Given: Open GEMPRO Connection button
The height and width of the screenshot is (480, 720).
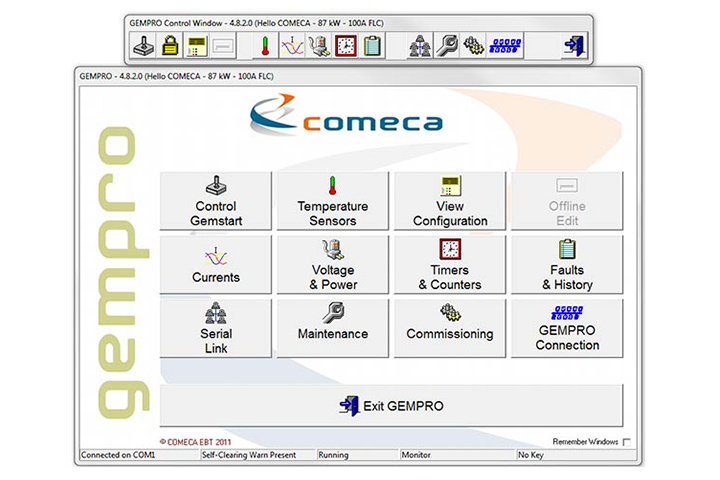Looking at the screenshot, I should pyautogui.click(x=567, y=328).
